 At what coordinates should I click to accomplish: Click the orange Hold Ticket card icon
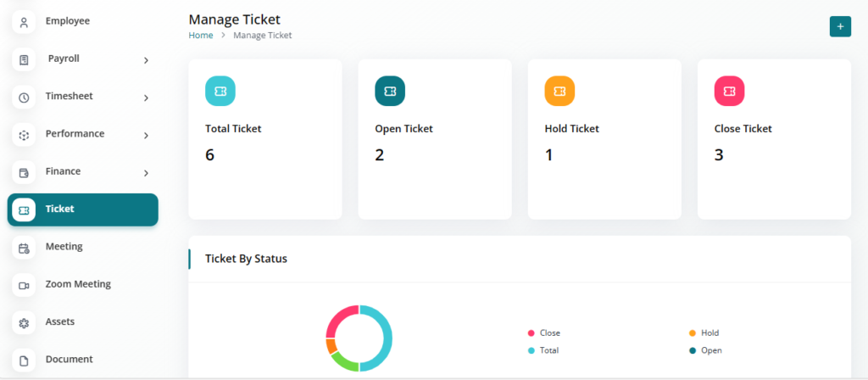[x=559, y=91]
